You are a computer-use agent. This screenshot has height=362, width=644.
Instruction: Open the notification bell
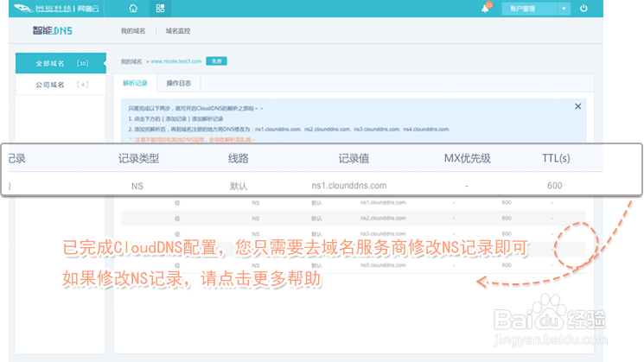coord(486,9)
